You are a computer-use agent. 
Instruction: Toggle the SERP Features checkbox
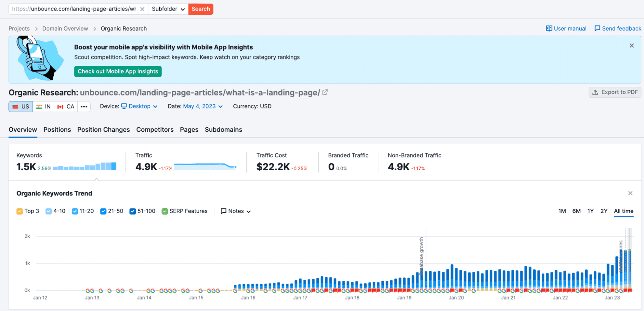point(165,211)
